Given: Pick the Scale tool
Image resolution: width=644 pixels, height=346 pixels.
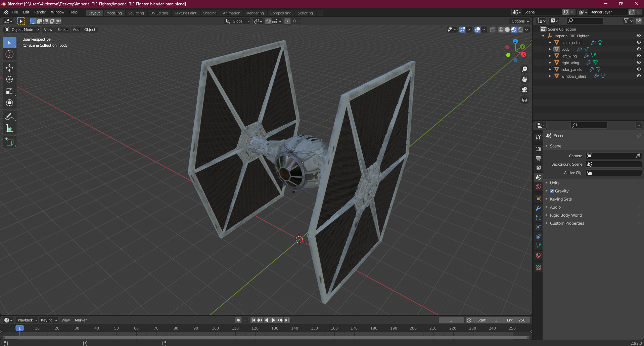Looking at the screenshot, I should point(9,91).
